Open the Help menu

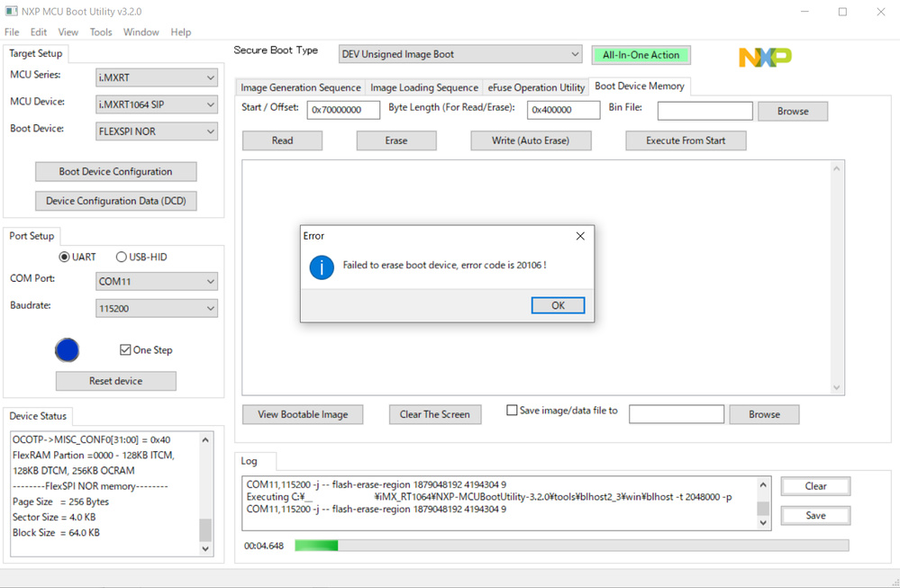pos(180,32)
